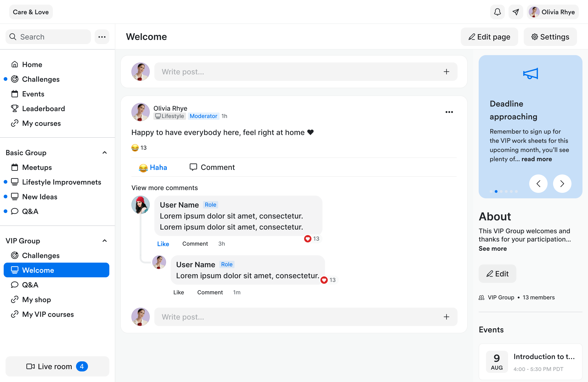Go to Lifestyle Improvemnets space
Viewport: 588px width, 382px height.
(62, 182)
